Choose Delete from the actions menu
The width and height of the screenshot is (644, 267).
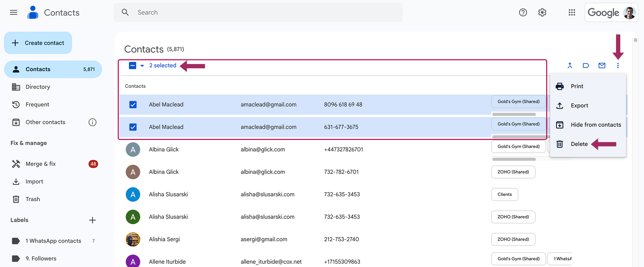click(579, 144)
